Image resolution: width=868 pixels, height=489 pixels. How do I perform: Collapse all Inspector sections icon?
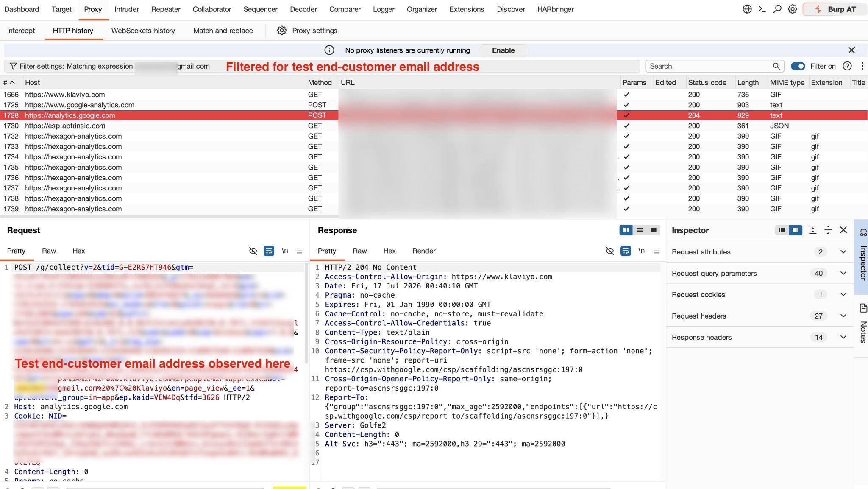(828, 230)
